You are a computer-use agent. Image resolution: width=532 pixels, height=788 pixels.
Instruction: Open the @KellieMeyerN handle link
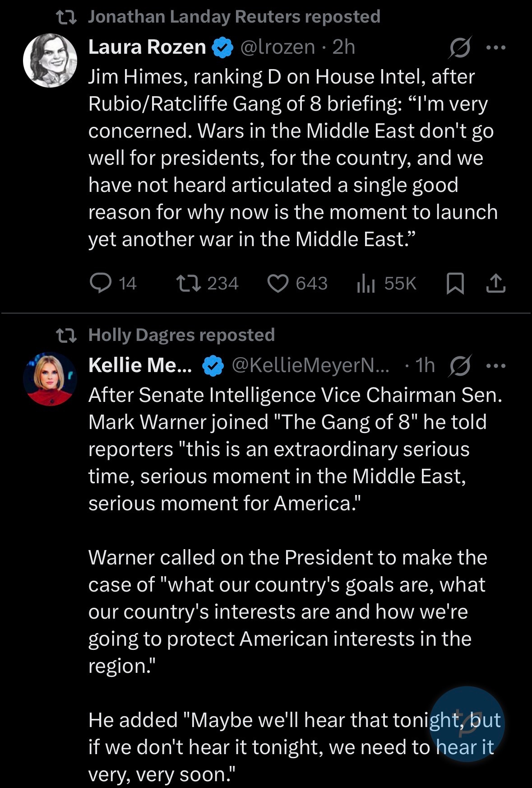pos(310,365)
